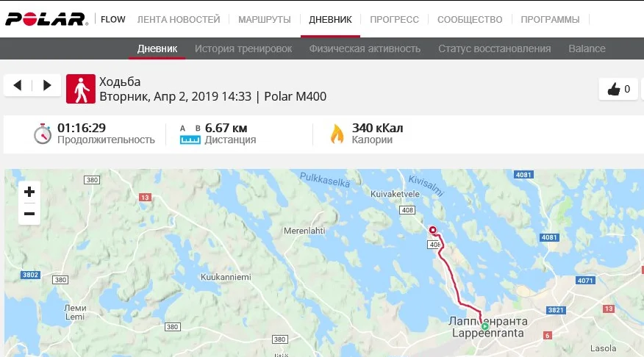Open the МАРШРУТЫ menu item
Screen dimensions: 644x357
coord(265,19)
